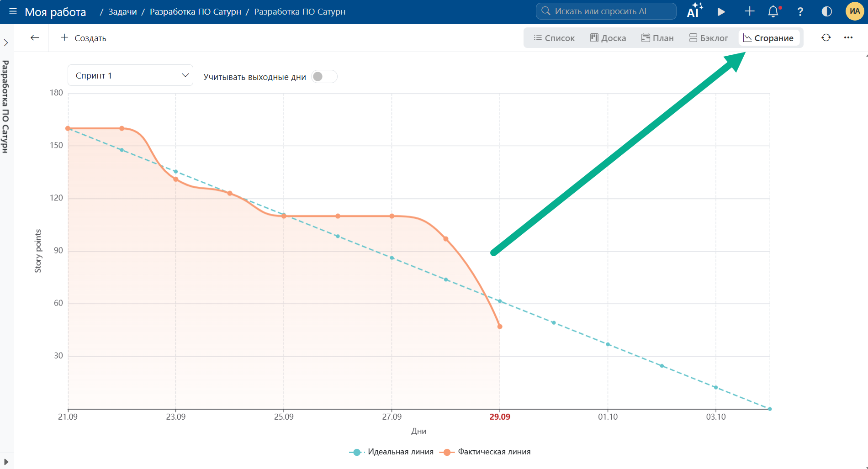Toggle 'Учитывать выходные дни' switch
Viewport: 868px width, 469px height.
coord(324,76)
